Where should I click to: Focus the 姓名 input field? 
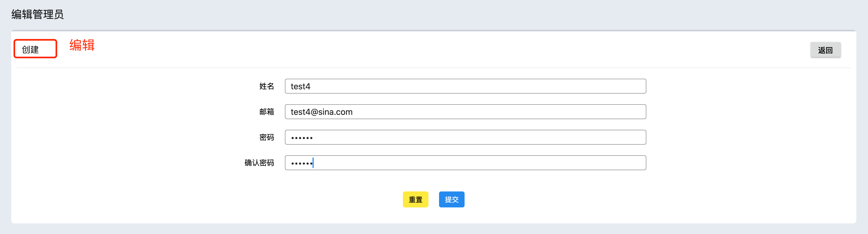click(x=465, y=86)
